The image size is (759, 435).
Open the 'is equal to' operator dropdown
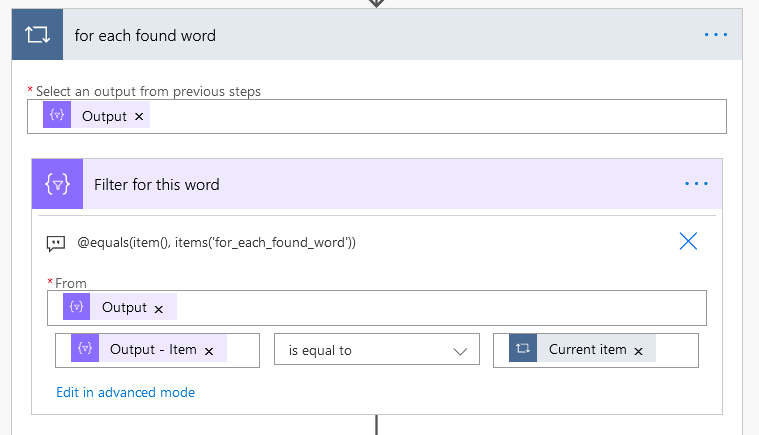point(371,350)
